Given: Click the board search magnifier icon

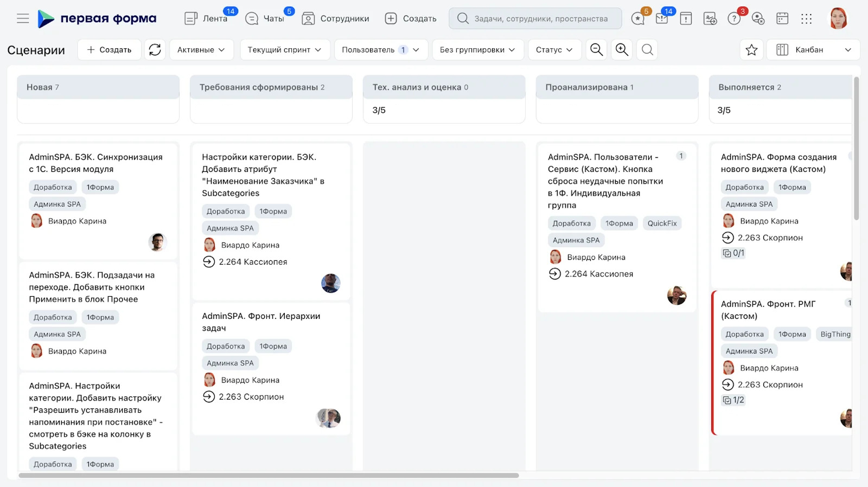Looking at the screenshot, I should coord(647,50).
